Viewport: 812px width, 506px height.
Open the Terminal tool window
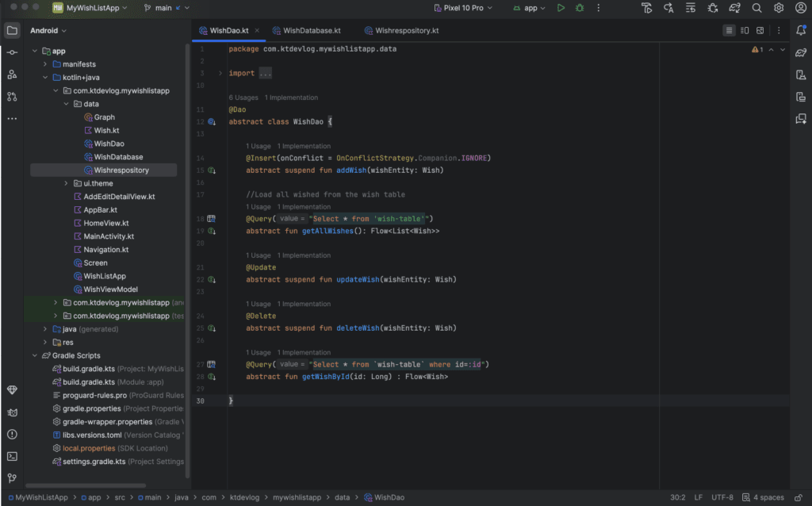(x=12, y=456)
